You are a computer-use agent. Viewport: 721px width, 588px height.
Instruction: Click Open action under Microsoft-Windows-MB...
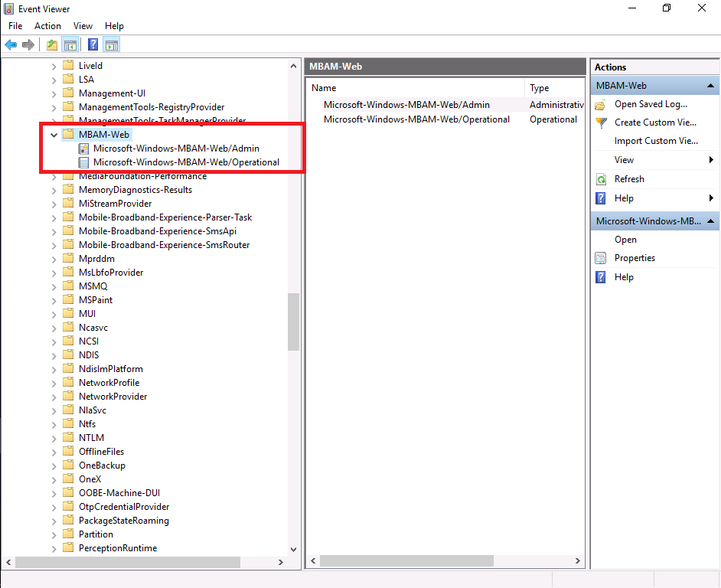[625, 240]
